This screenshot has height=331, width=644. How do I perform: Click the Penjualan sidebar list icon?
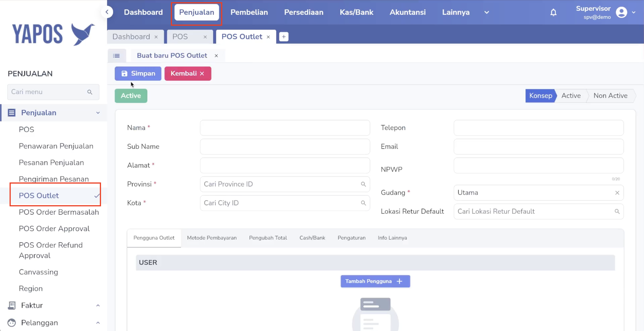coord(12,113)
